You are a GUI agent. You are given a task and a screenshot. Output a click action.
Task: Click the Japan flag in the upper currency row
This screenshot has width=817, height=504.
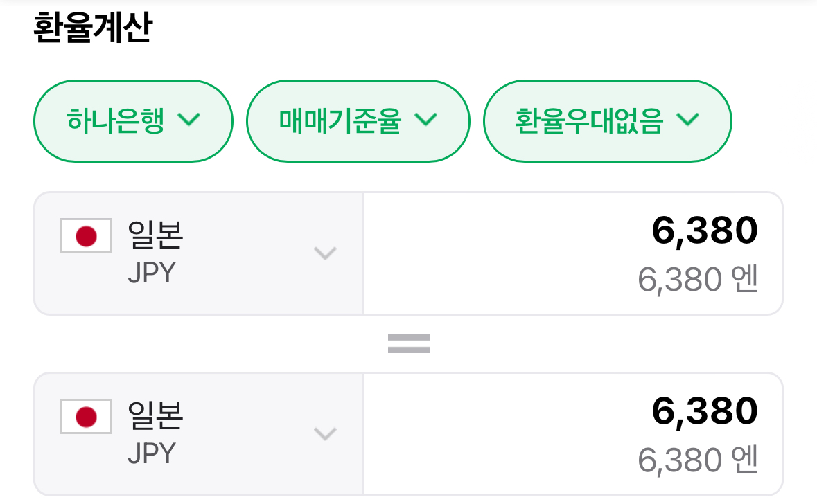pyautogui.click(x=86, y=236)
